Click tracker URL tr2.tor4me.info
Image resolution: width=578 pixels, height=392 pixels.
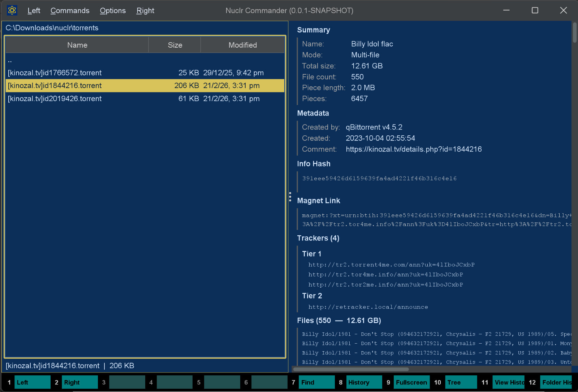pos(385,274)
